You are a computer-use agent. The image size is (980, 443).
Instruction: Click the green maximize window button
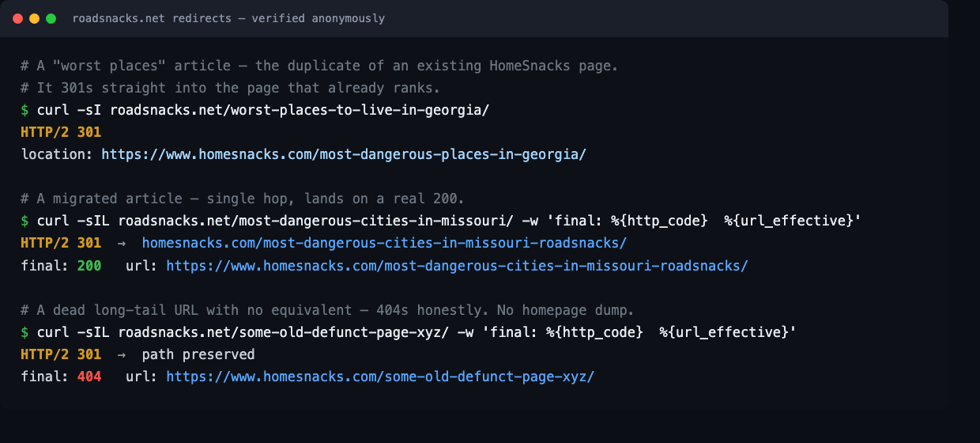click(x=51, y=18)
